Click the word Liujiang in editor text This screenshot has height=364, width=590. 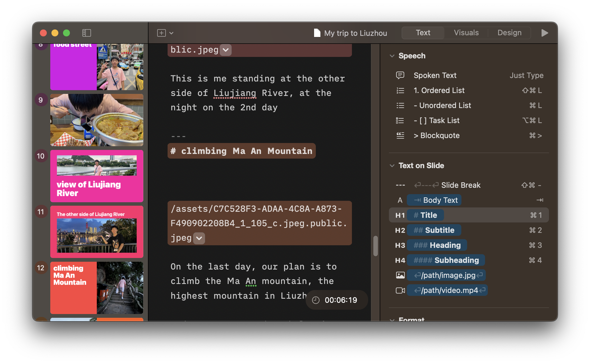coord(235,93)
